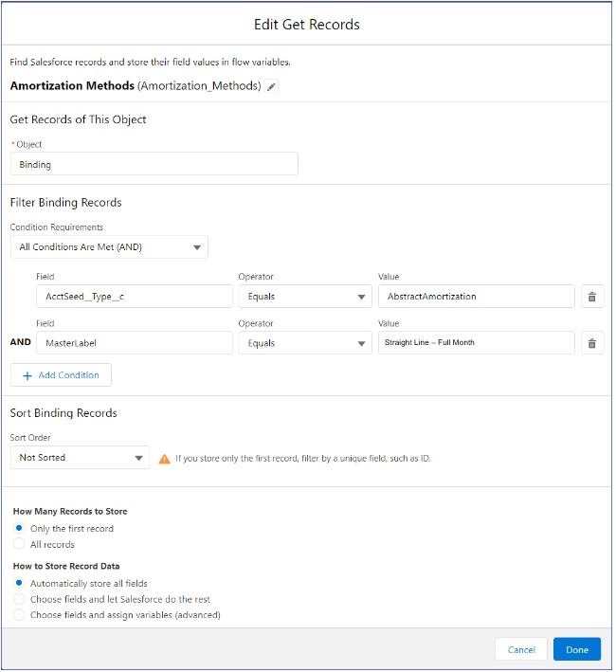Select 'Only the first record' option

pyautogui.click(x=20, y=528)
